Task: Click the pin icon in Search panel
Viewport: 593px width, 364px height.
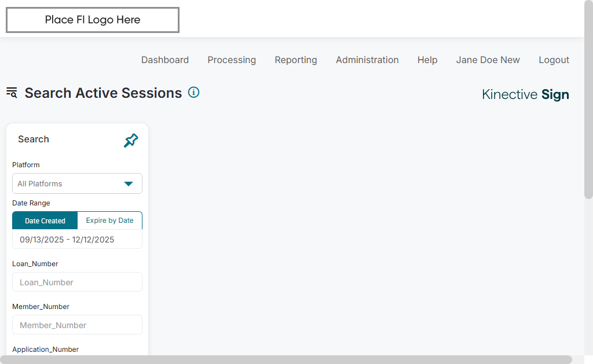Action: [131, 140]
